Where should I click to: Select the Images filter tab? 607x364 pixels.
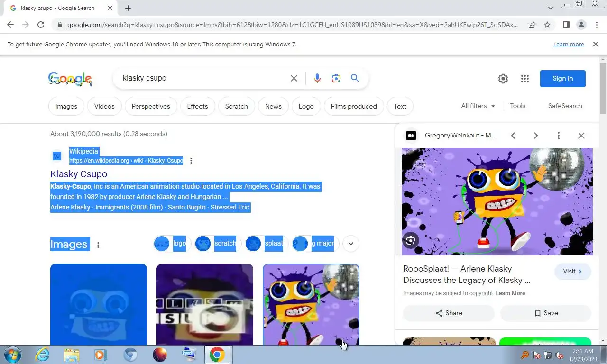(66, 106)
